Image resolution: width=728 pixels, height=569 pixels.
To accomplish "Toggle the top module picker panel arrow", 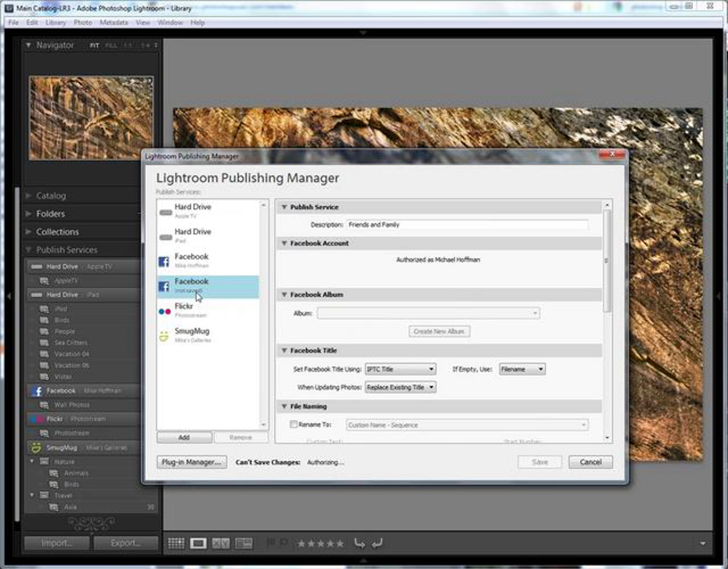I will (363, 33).
